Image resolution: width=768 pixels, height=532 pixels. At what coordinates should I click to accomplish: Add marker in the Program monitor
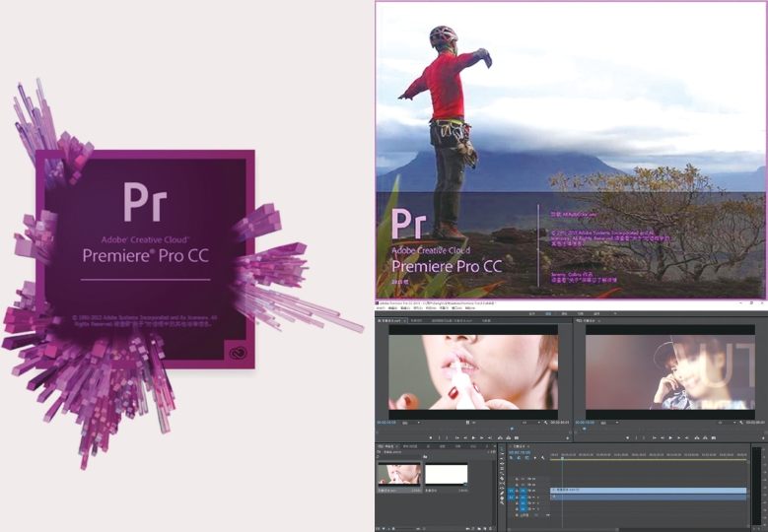(x=627, y=438)
